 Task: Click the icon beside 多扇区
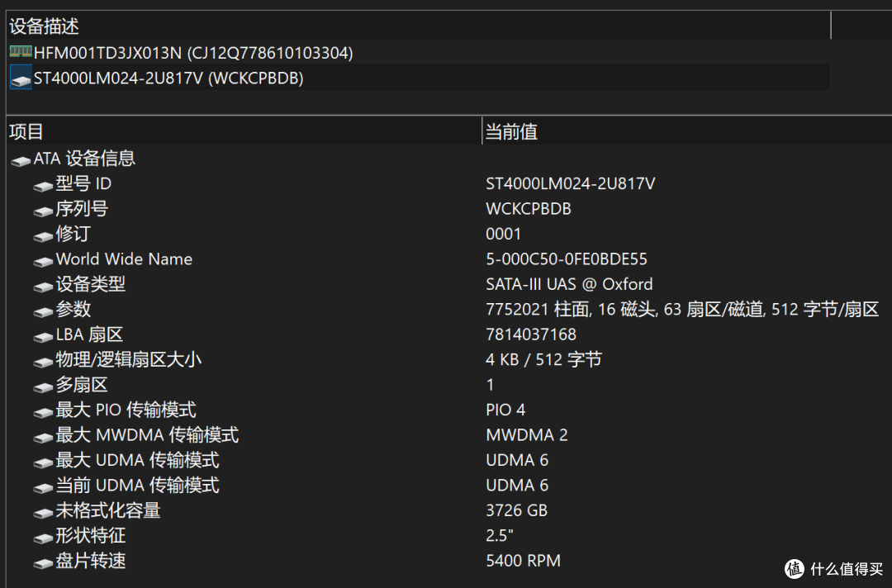[x=43, y=387]
